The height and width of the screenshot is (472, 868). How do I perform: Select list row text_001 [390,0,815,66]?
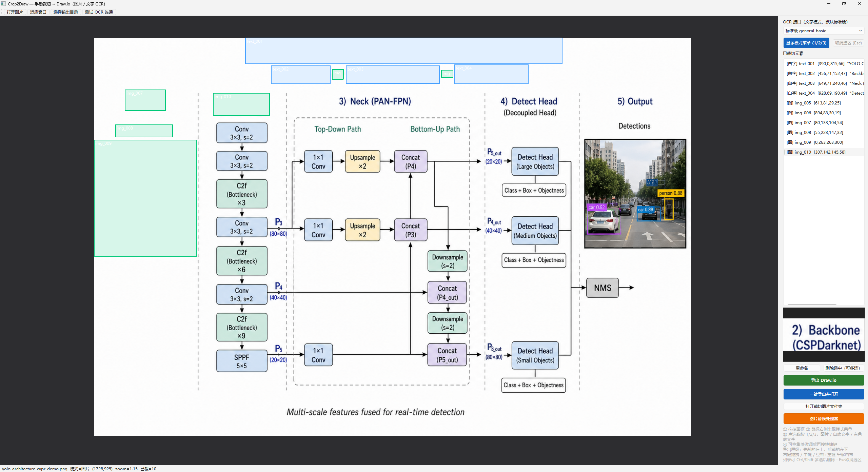(x=824, y=64)
